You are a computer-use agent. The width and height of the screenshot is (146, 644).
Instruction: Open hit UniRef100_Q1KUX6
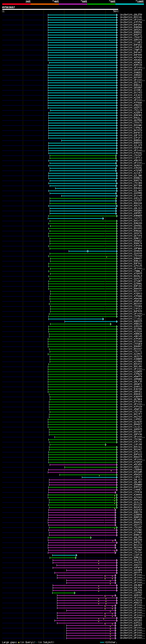pyautogui.click(x=131, y=254)
